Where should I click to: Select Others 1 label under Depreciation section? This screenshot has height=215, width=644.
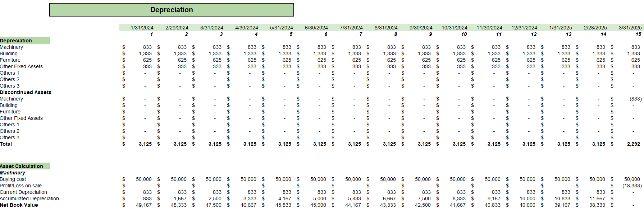click(10, 73)
